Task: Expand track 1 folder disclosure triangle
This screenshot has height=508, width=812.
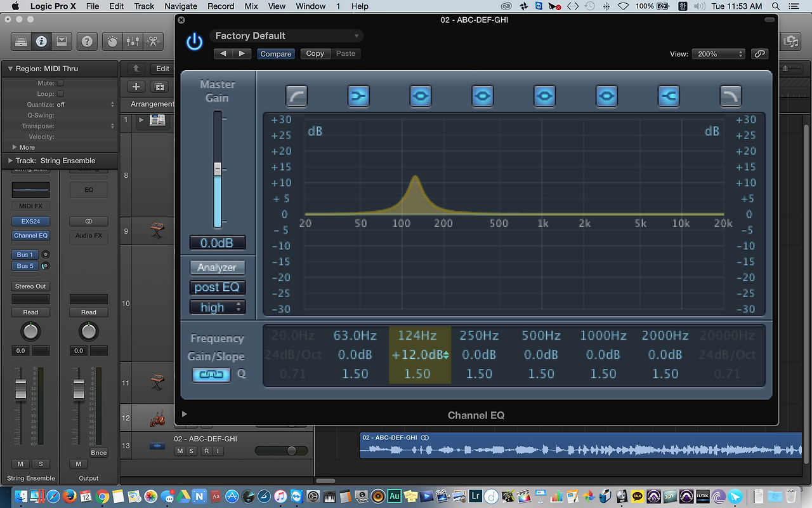Action: 141,120
